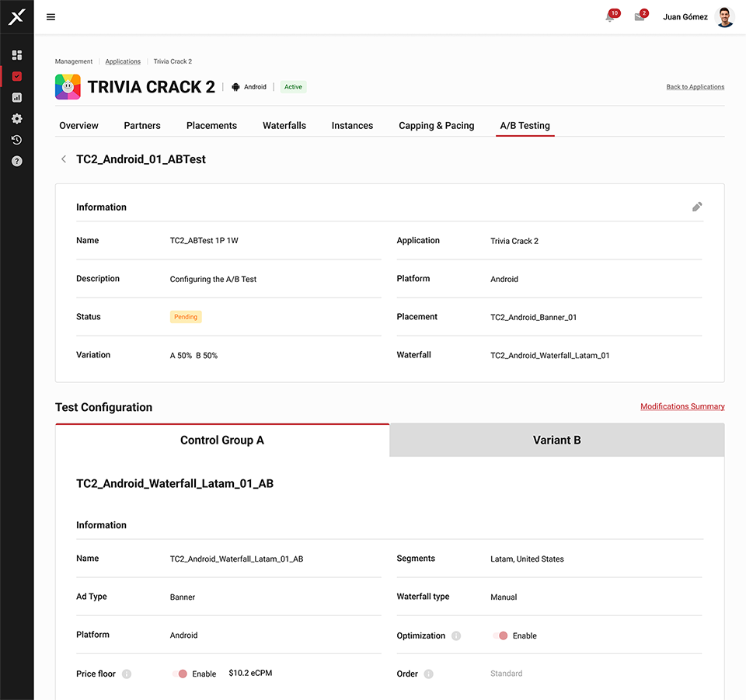Select the A/B Testing tab
The width and height of the screenshot is (746, 700).
click(525, 126)
